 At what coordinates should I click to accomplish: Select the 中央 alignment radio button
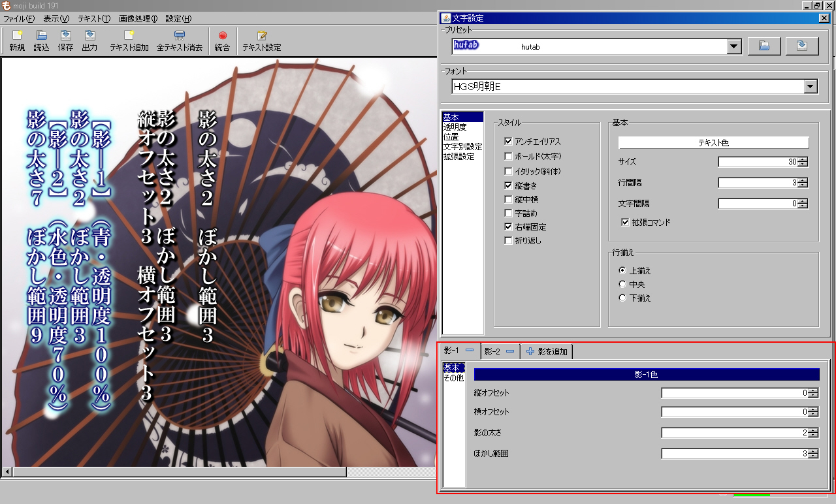click(x=622, y=284)
